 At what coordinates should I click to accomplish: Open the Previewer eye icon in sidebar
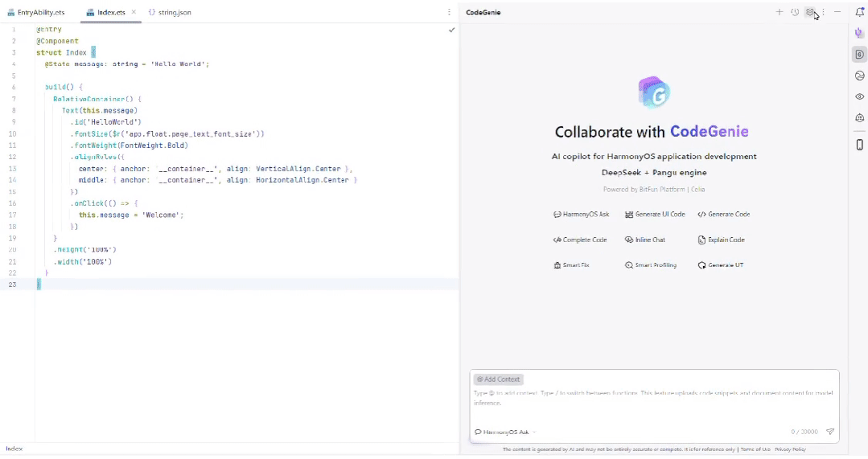[860, 96]
